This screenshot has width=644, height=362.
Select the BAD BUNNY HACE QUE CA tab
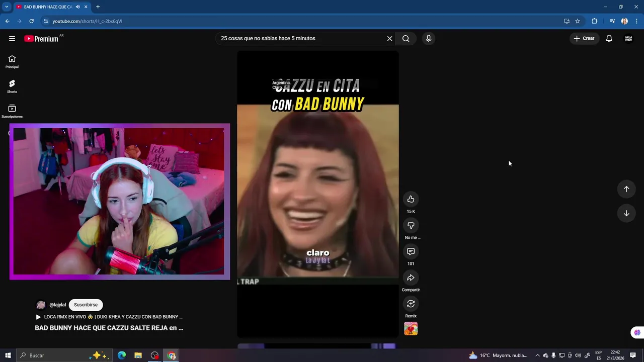pyautogui.click(x=48, y=7)
